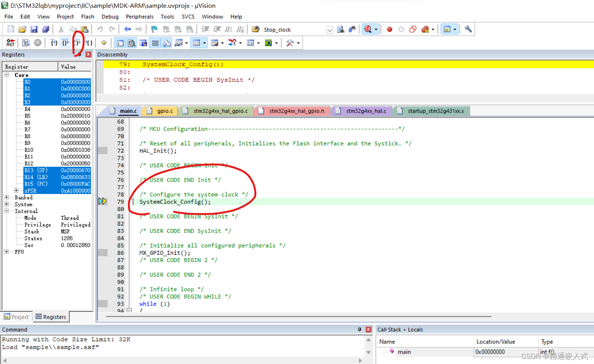Click the Incremental find binoculars icon

(352, 29)
